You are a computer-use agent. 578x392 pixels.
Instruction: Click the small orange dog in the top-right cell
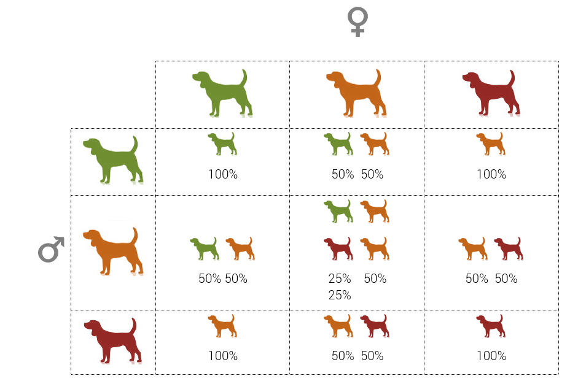coord(491,144)
